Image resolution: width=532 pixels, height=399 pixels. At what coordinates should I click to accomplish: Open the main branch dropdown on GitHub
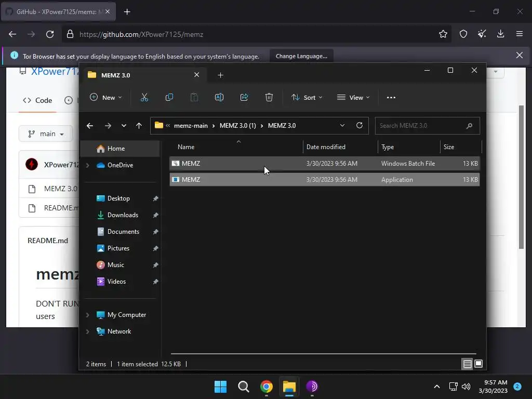tap(46, 134)
